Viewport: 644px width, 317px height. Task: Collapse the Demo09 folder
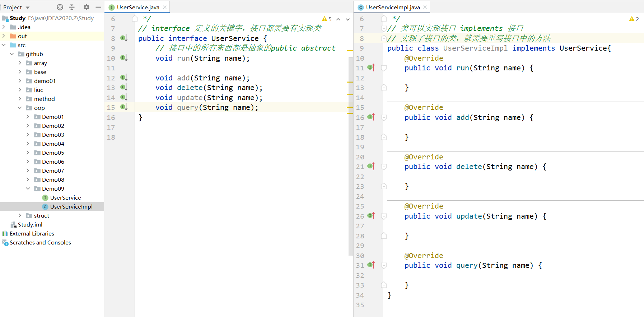tap(28, 188)
